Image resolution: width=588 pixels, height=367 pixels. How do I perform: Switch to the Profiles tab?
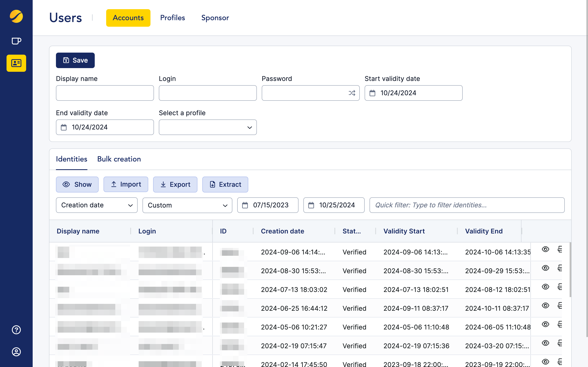[x=172, y=18]
